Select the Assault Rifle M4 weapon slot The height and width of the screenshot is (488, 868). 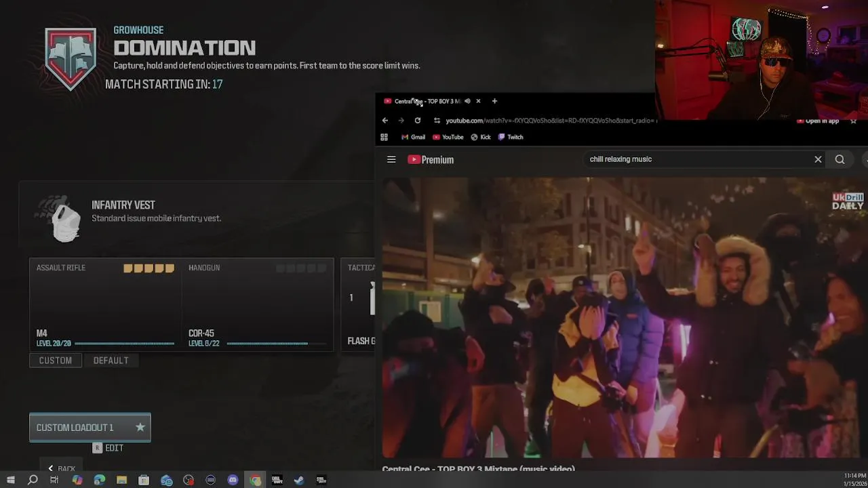click(x=105, y=304)
